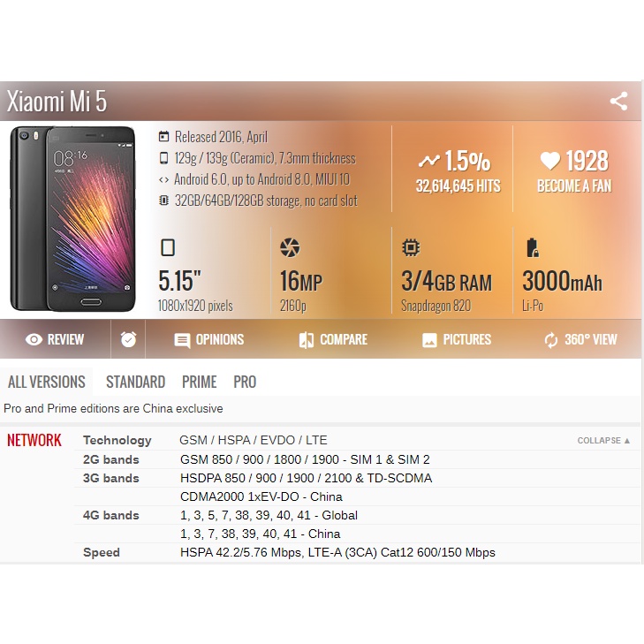Open Opinions comment icon
The height and width of the screenshot is (644, 644).
182,340
